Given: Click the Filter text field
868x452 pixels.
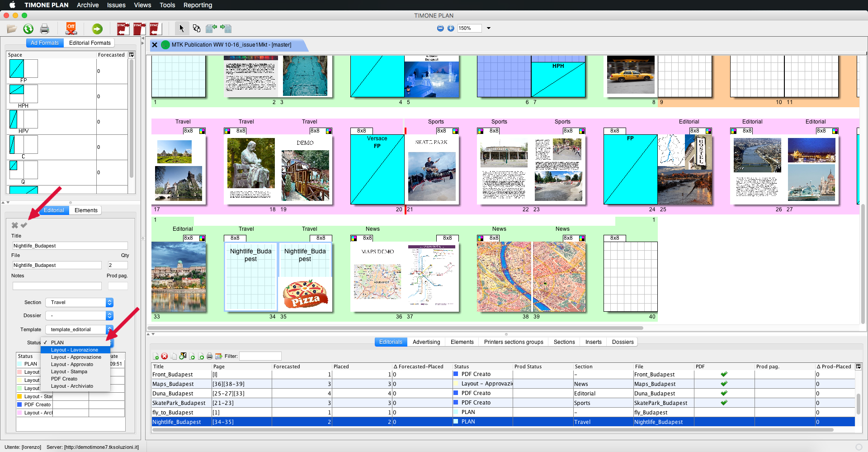Looking at the screenshot, I should pyautogui.click(x=260, y=357).
